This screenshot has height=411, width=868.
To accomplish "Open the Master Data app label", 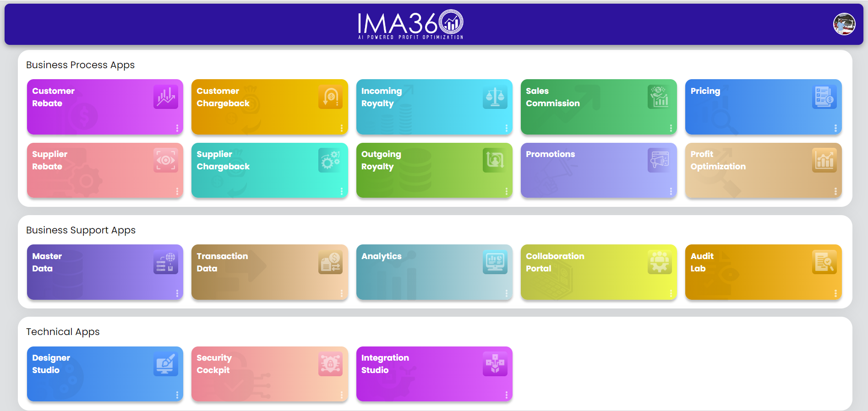I will click(47, 262).
